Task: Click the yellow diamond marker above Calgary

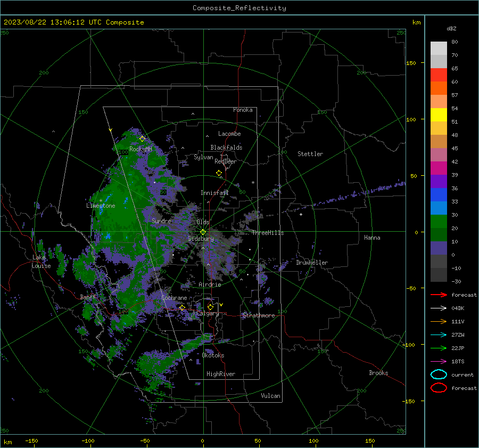Action: 210,307
